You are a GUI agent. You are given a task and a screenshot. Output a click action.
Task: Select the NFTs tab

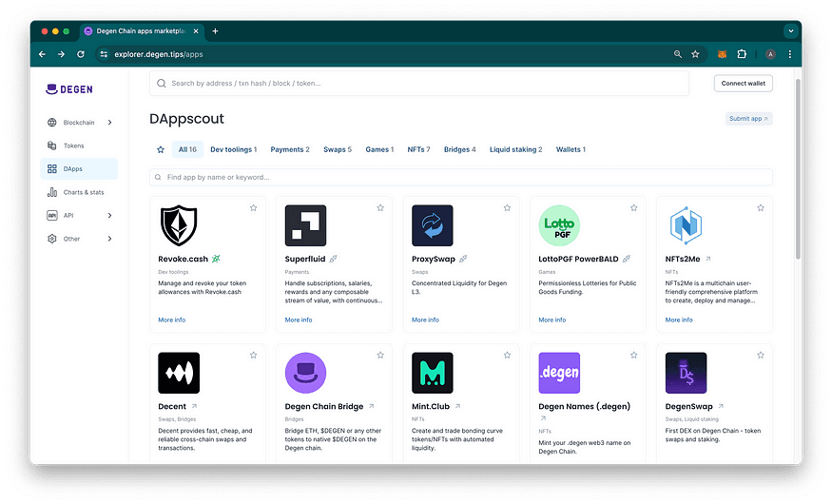418,149
